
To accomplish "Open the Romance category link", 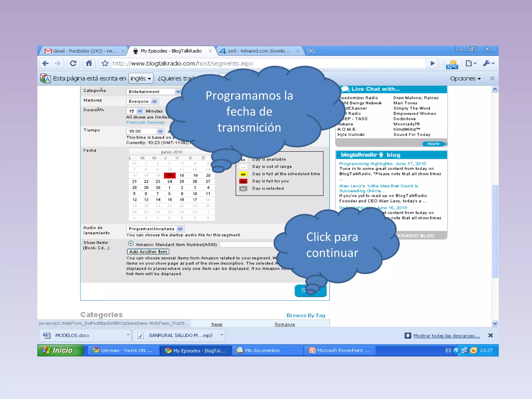I will click(x=285, y=324).
